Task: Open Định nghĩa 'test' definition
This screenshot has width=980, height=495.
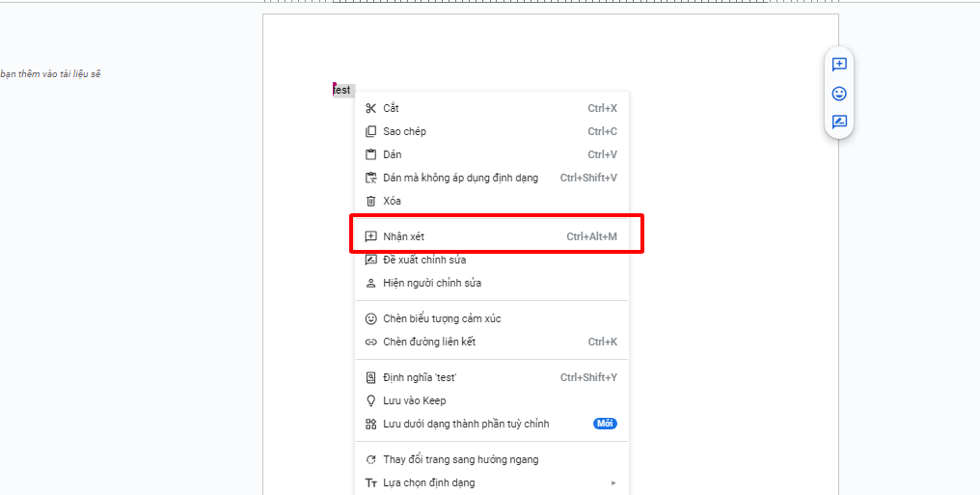Action: coord(420,377)
